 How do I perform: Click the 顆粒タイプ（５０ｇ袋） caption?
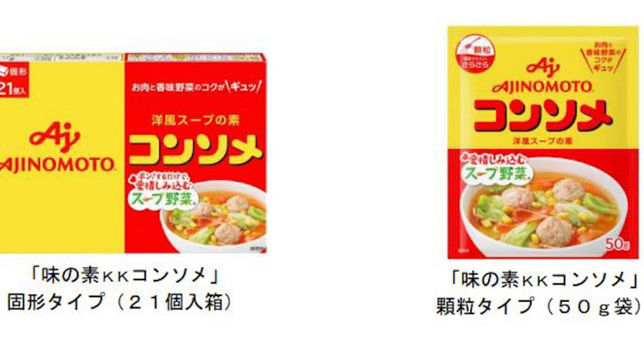point(538,306)
